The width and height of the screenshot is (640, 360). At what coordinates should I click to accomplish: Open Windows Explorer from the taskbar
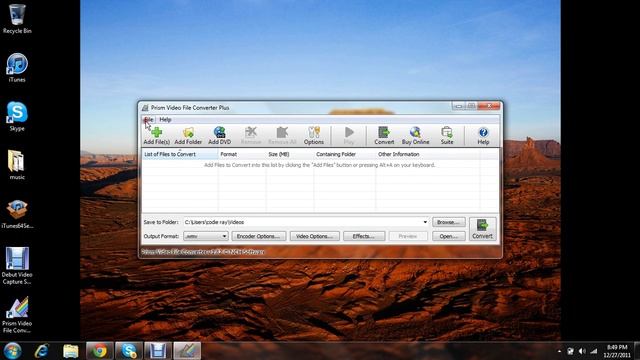pos(71,351)
